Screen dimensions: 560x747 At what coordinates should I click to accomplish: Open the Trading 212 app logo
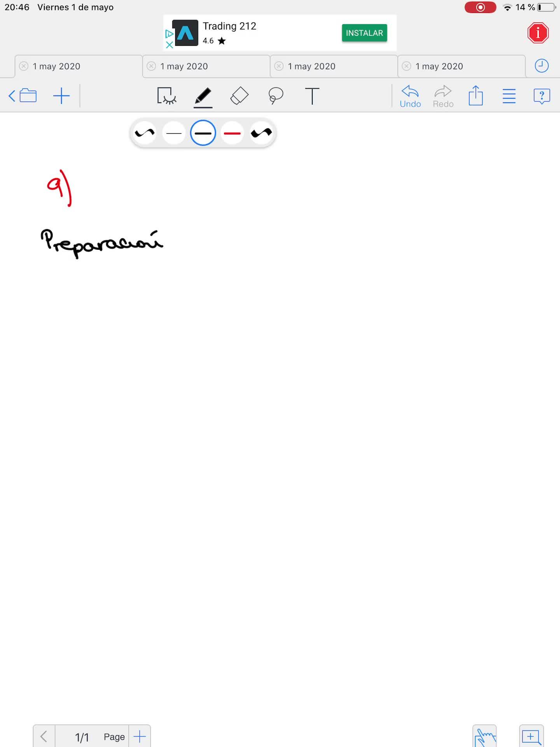(x=185, y=33)
